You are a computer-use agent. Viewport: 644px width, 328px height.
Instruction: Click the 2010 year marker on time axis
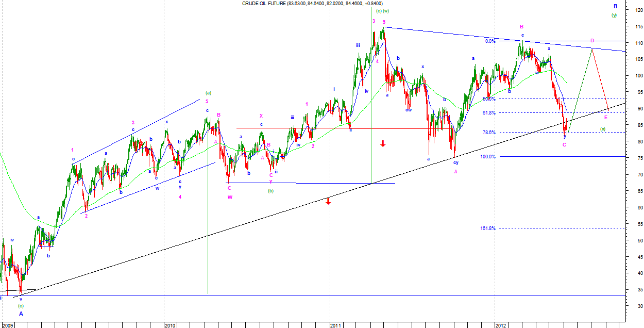tap(171, 325)
